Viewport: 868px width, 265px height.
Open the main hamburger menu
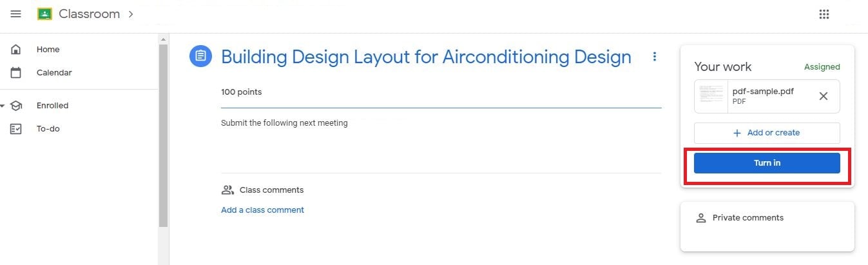16,14
